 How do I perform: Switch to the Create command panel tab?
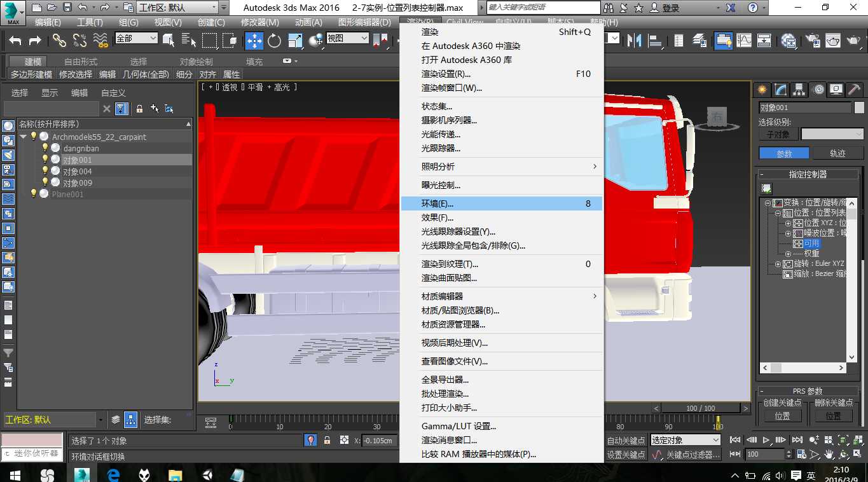[x=761, y=90]
